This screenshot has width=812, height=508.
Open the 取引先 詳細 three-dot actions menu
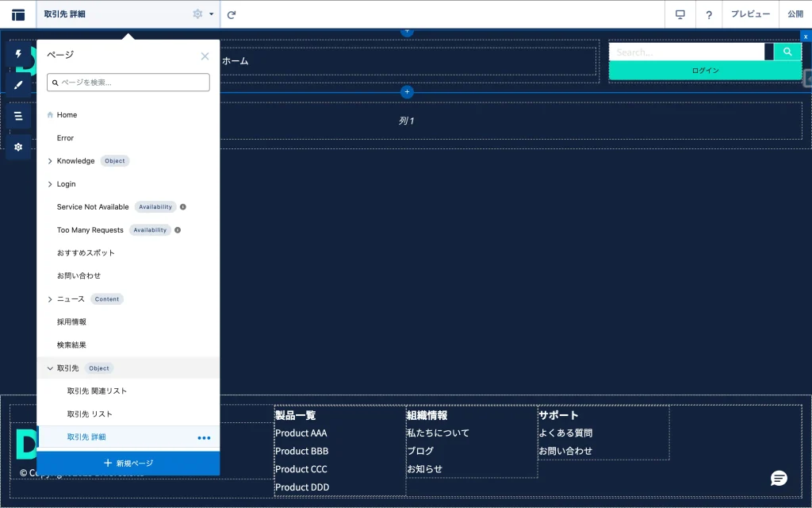204,437
